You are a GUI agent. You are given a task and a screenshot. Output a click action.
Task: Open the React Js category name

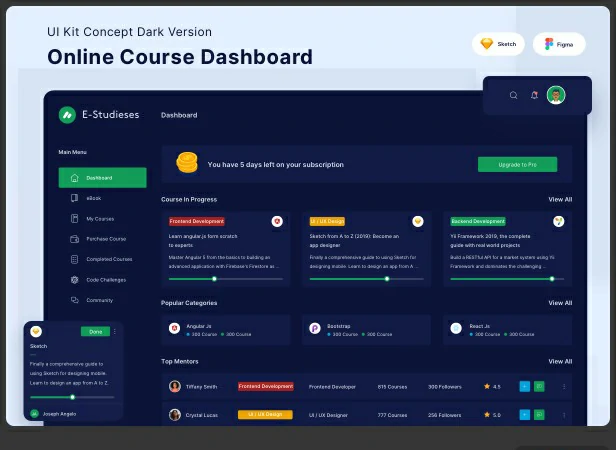(480, 326)
